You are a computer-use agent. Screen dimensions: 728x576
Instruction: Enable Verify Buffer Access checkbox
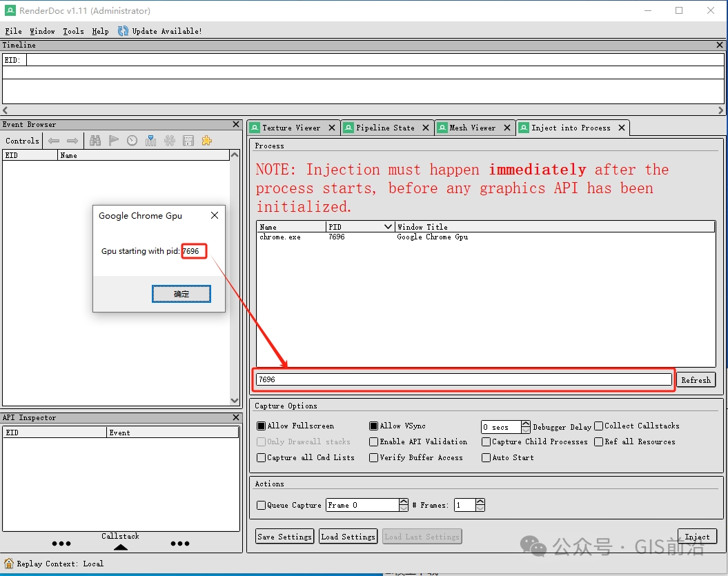tap(374, 457)
